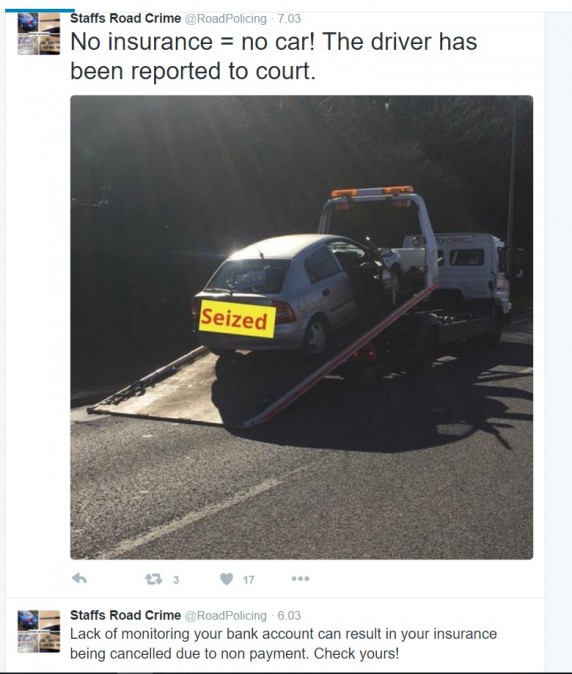Open the Staffs Road Crime name in the top tweet
This screenshot has height=674, width=572.
point(125,18)
